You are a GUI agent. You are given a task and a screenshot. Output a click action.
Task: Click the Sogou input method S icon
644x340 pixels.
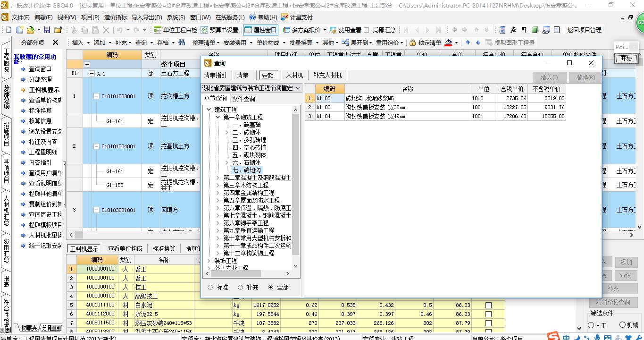[554, 336]
